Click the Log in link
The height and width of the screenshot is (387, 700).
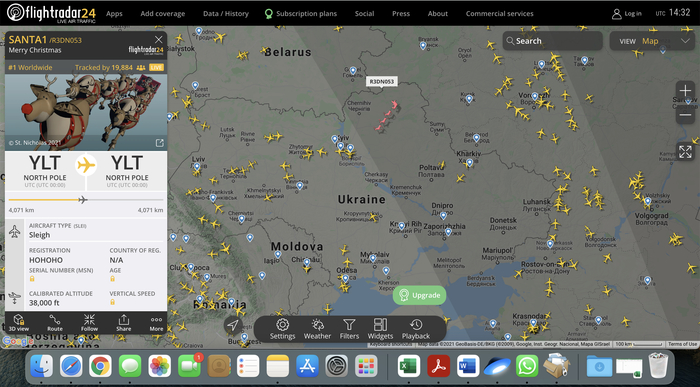point(633,14)
